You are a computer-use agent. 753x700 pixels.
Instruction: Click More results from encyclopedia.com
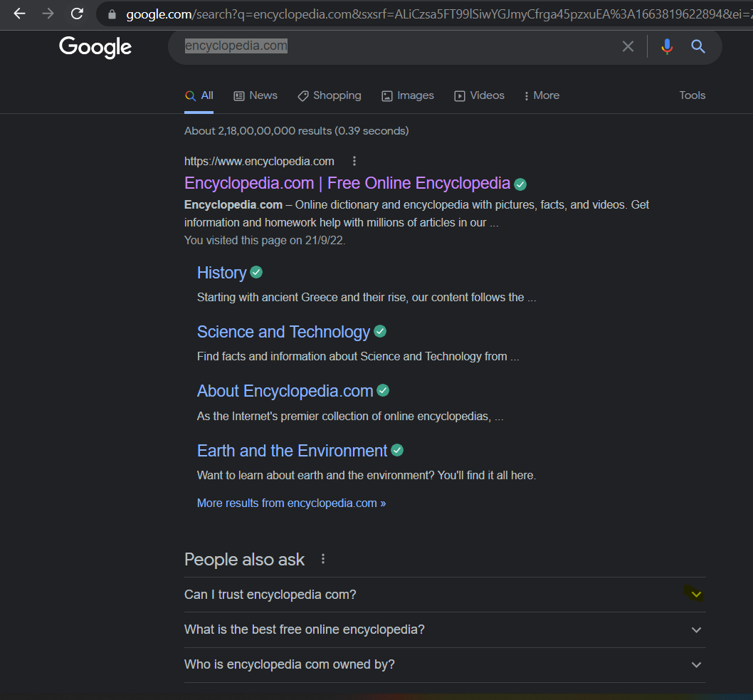[291, 503]
